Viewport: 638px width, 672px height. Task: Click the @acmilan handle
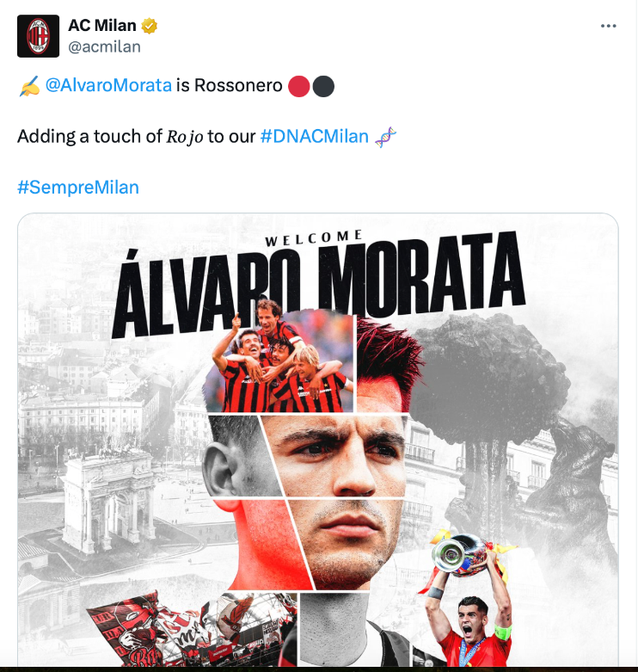104,46
